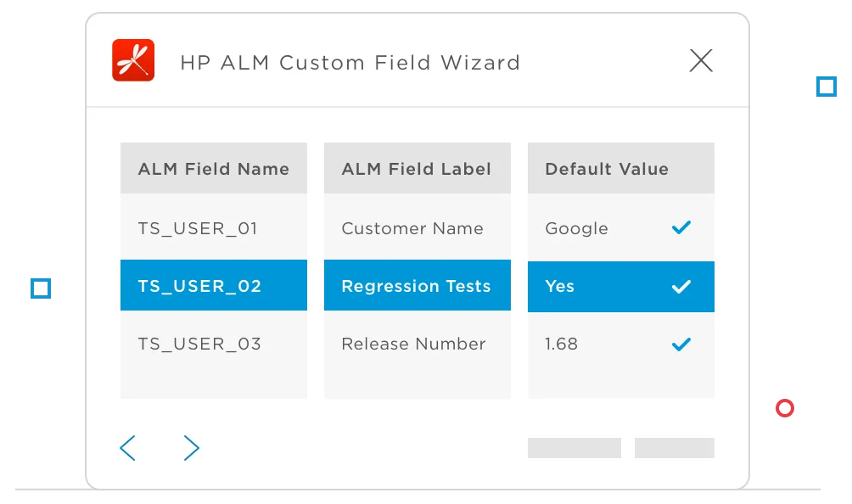The width and height of the screenshot is (852, 504).
Task: Go to the previous wizard step arrow
Action: 127,447
